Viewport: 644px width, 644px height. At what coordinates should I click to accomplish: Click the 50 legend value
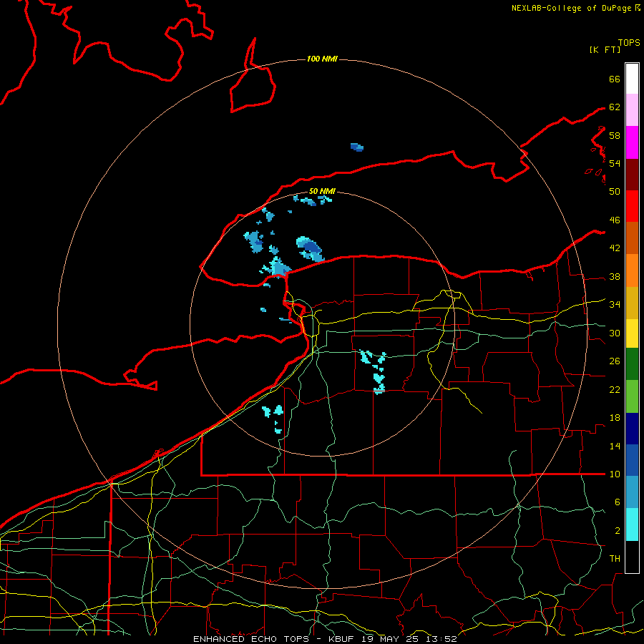(x=615, y=192)
